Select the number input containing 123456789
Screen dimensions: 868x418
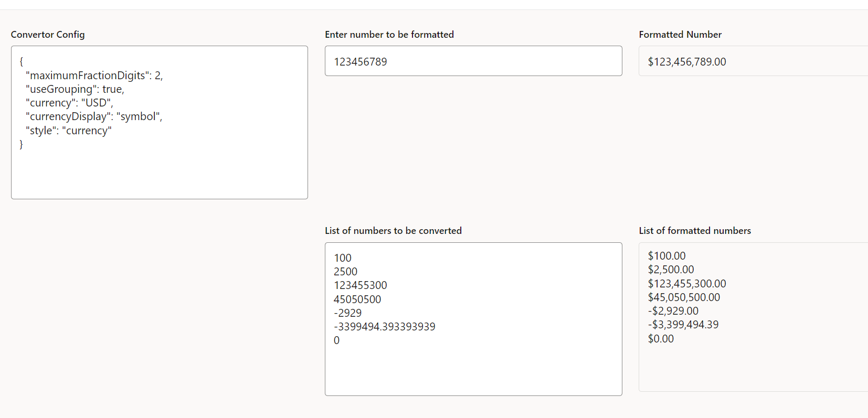[472, 61]
